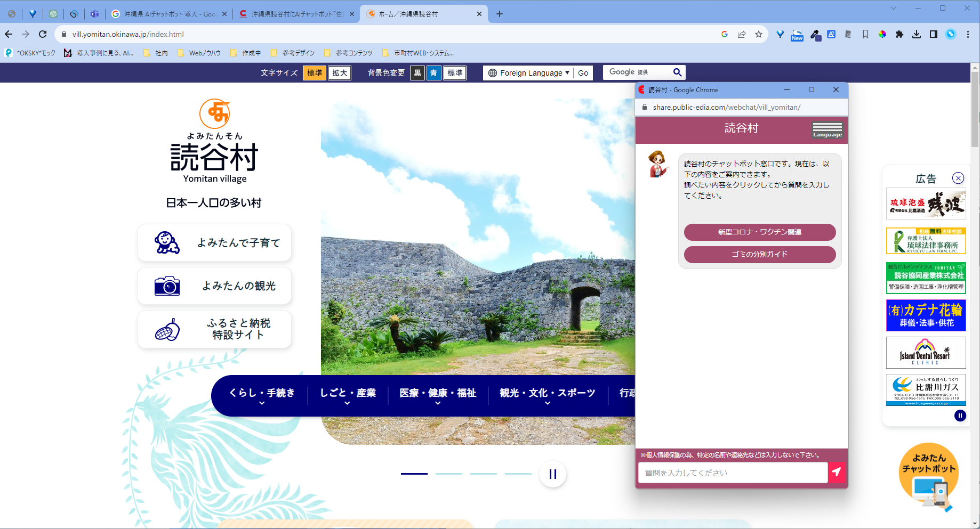Select the 青 background color option
Image resolution: width=980 pixels, height=529 pixels.
433,72
